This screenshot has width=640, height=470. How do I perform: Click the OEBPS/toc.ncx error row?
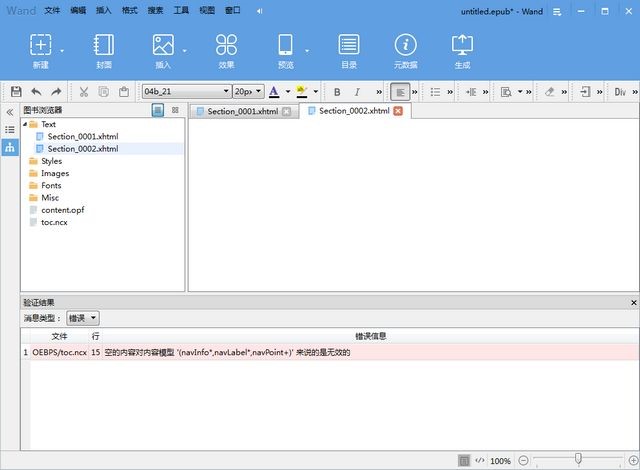click(200, 353)
